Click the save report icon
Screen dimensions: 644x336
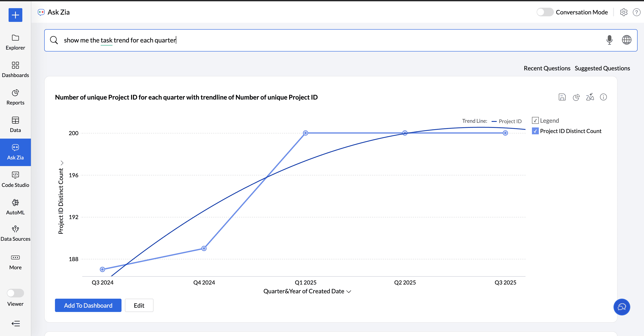click(x=562, y=97)
